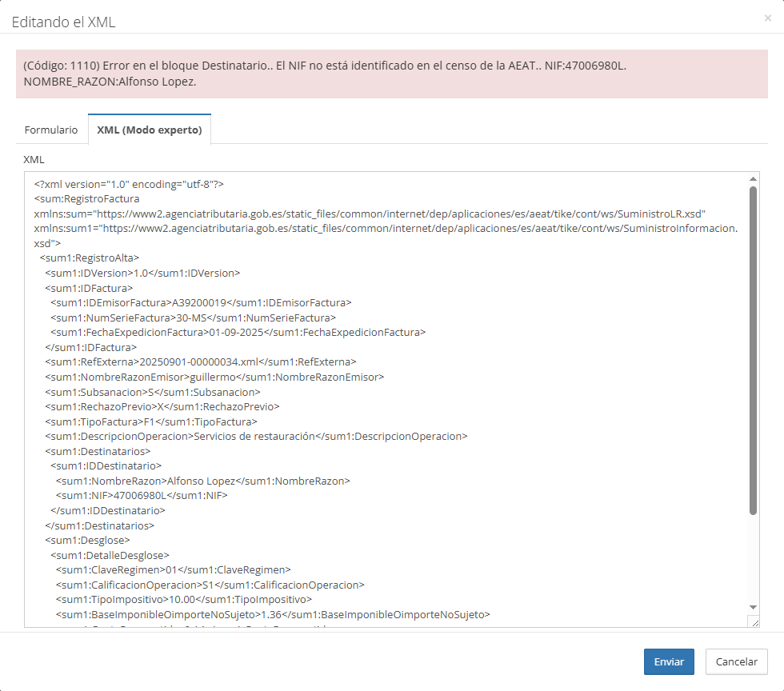Click the NombreRazonEmisor guillermo line
Image resolution: width=784 pixels, height=691 pixels.
(214, 377)
